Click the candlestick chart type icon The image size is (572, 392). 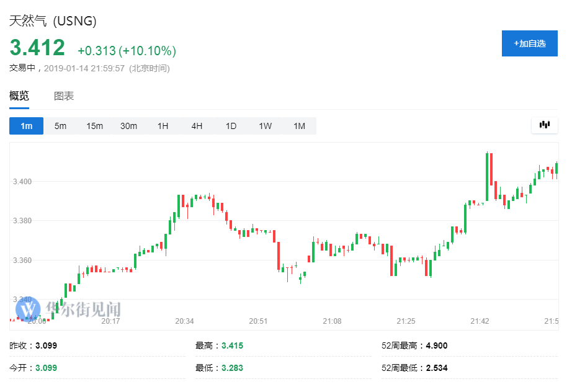[x=545, y=125]
